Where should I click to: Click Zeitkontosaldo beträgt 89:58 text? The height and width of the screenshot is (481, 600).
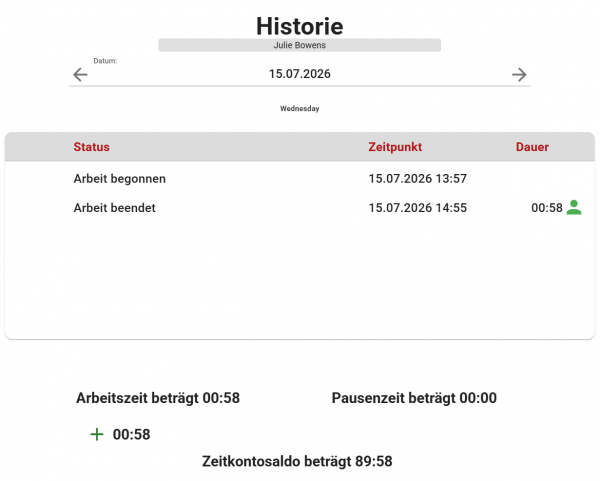click(297, 461)
